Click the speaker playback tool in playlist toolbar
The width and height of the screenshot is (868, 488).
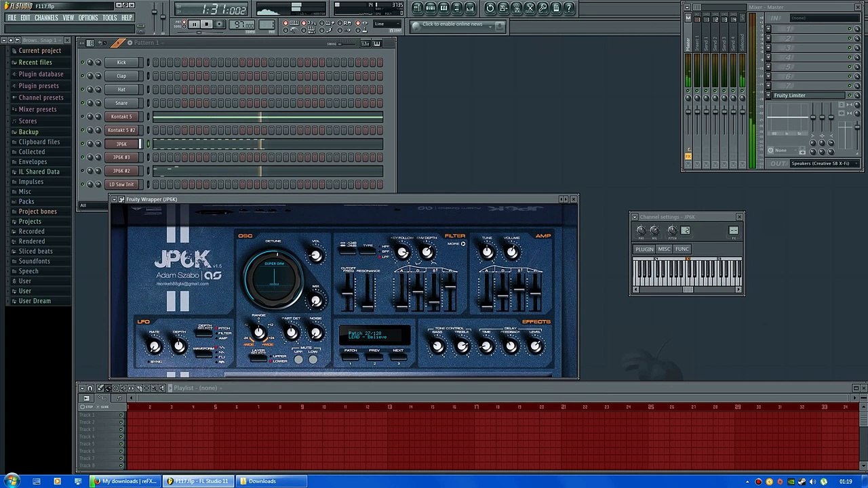tap(161, 388)
